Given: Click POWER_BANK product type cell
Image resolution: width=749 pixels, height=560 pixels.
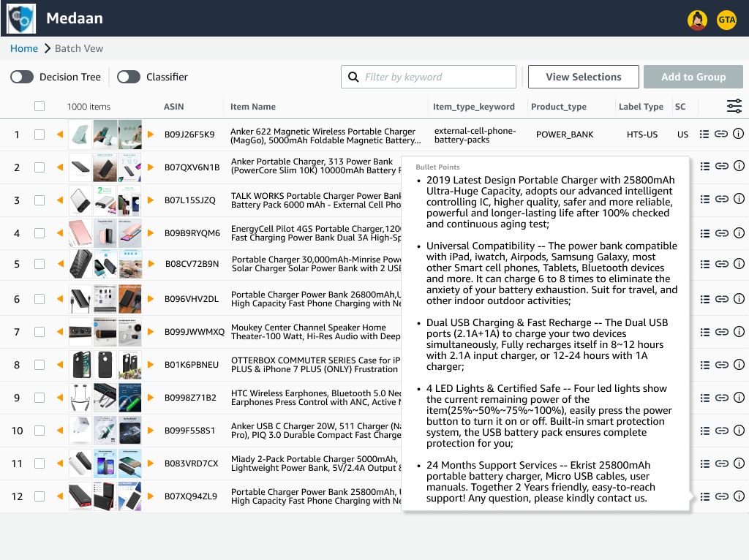Looking at the screenshot, I should point(565,135).
